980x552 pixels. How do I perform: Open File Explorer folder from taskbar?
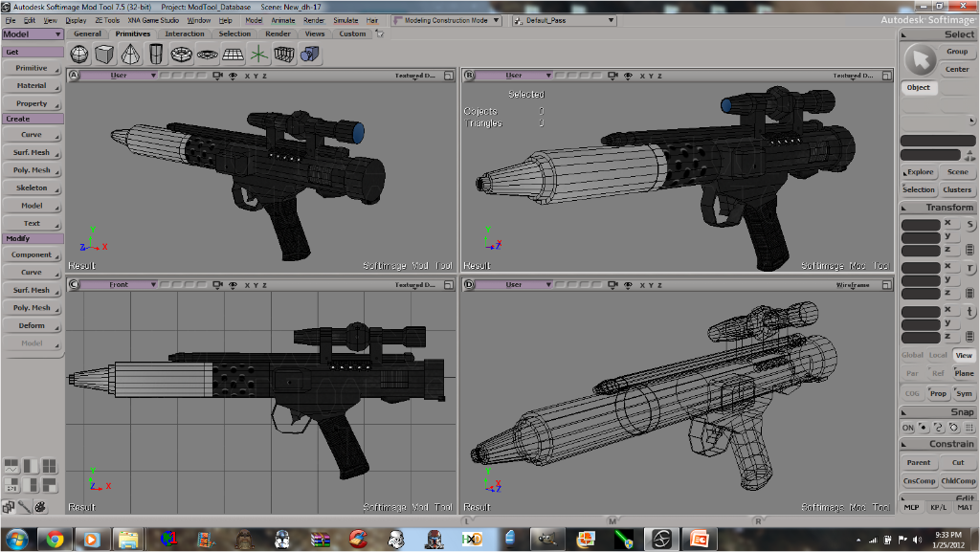(x=128, y=539)
